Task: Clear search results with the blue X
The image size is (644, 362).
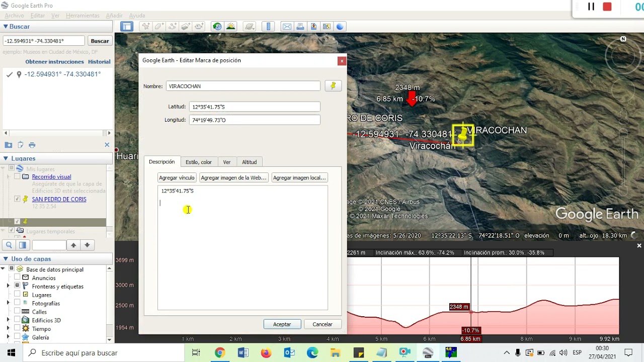Action: click(x=107, y=145)
